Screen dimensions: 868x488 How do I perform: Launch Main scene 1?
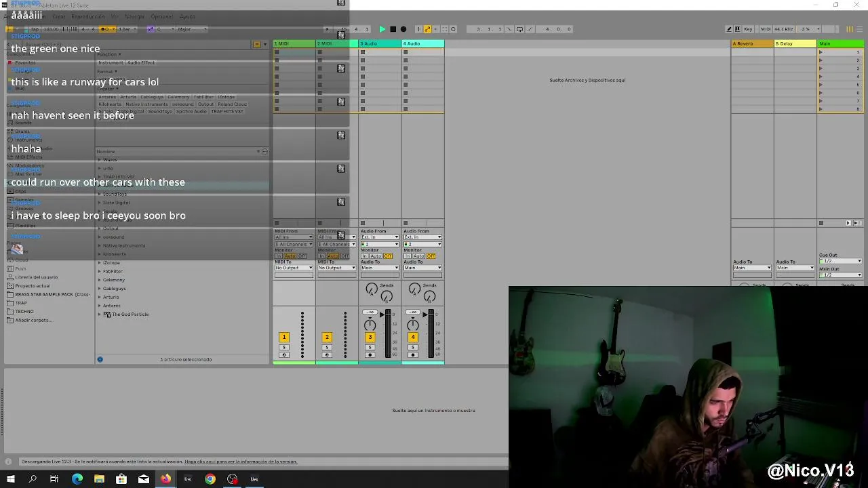821,52
